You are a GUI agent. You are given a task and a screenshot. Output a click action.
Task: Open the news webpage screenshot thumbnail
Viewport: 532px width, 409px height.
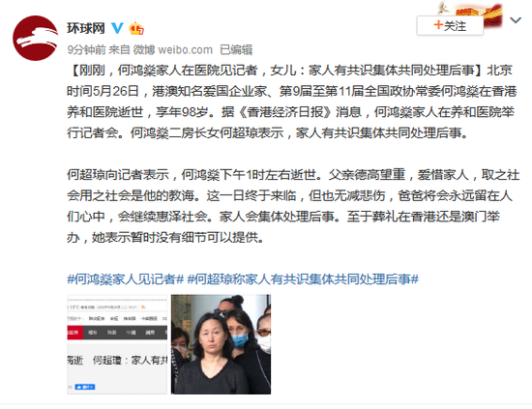[x=117, y=344]
